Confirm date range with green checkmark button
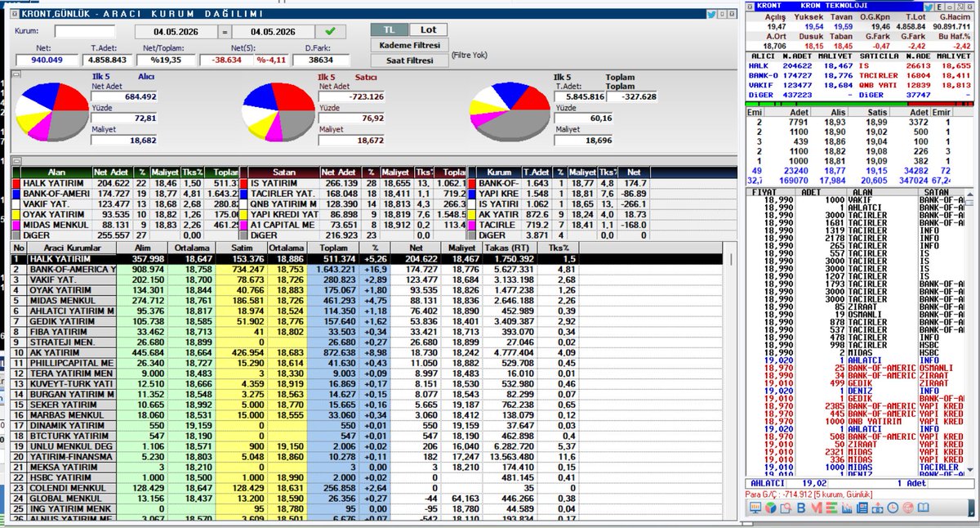This screenshot has height=528, width=980. click(330, 31)
